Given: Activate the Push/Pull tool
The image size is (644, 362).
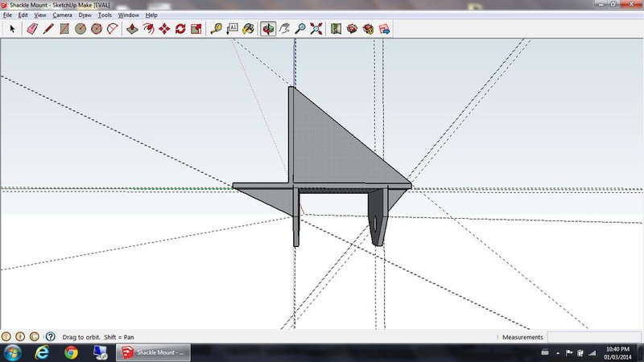Looking at the screenshot, I should coord(132,29).
